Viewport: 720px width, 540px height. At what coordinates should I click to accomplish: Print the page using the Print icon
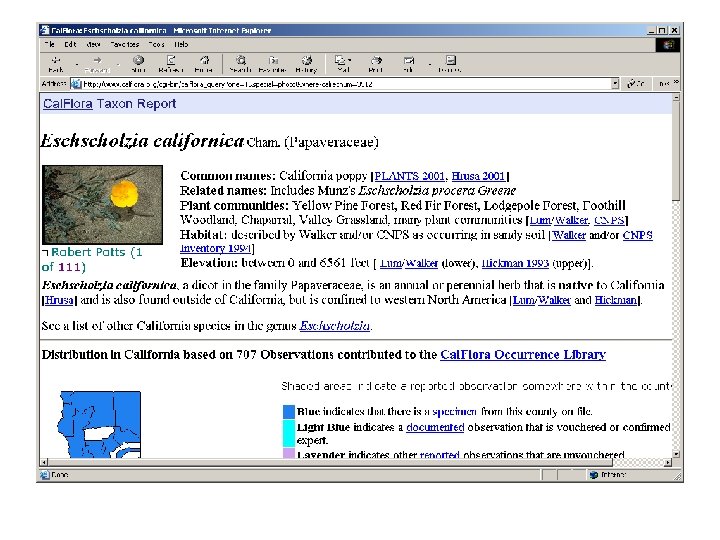point(376,64)
